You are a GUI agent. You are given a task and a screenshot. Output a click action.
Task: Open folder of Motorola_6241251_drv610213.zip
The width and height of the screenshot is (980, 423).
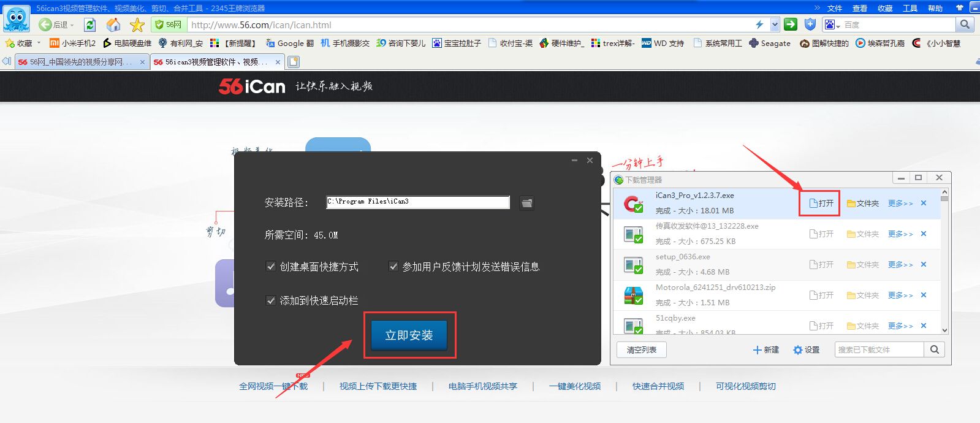pyautogui.click(x=863, y=295)
